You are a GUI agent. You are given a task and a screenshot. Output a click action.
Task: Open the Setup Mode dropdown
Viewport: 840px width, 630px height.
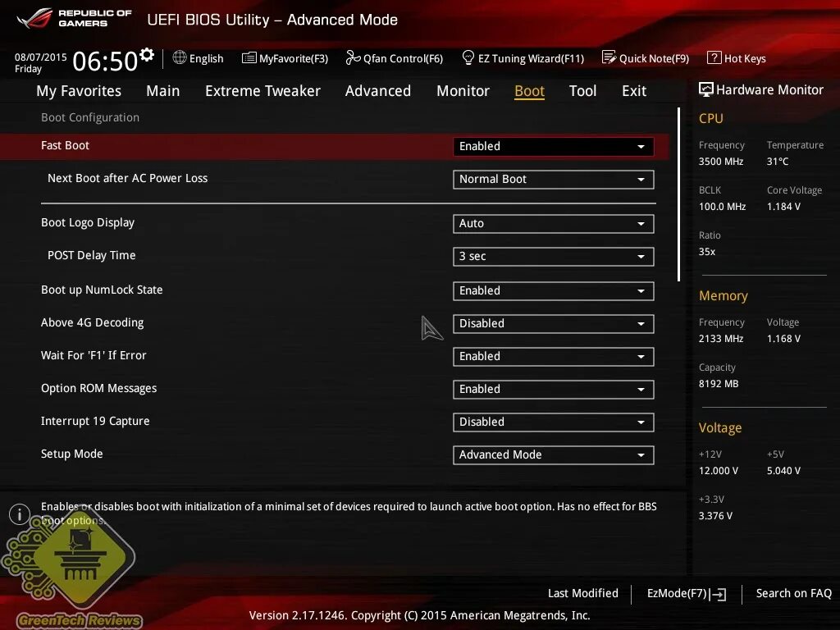pyautogui.click(x=554, y=454)
